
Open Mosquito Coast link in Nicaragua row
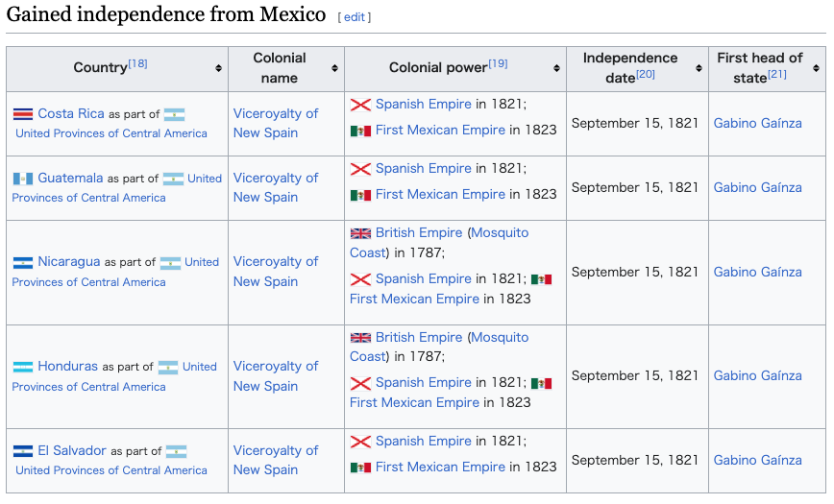pos(439,243)
